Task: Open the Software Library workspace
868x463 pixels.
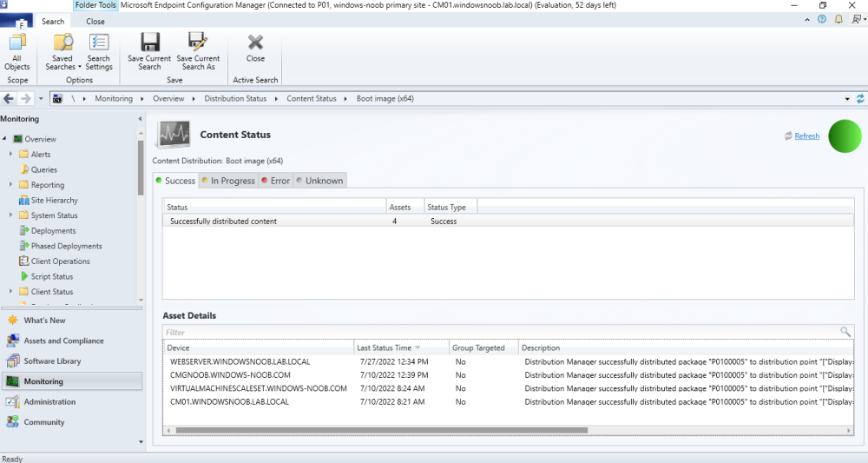Action: coord(52,361)
